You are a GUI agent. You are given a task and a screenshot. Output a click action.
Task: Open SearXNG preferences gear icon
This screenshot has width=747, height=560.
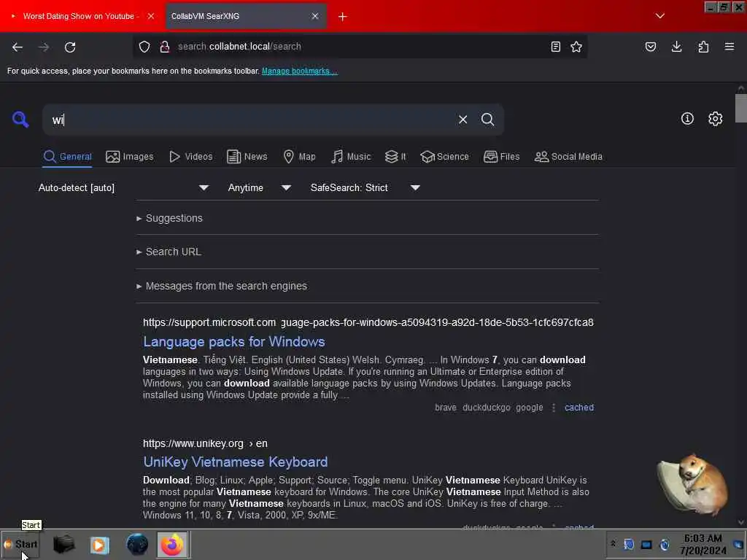tap(715, 119)
